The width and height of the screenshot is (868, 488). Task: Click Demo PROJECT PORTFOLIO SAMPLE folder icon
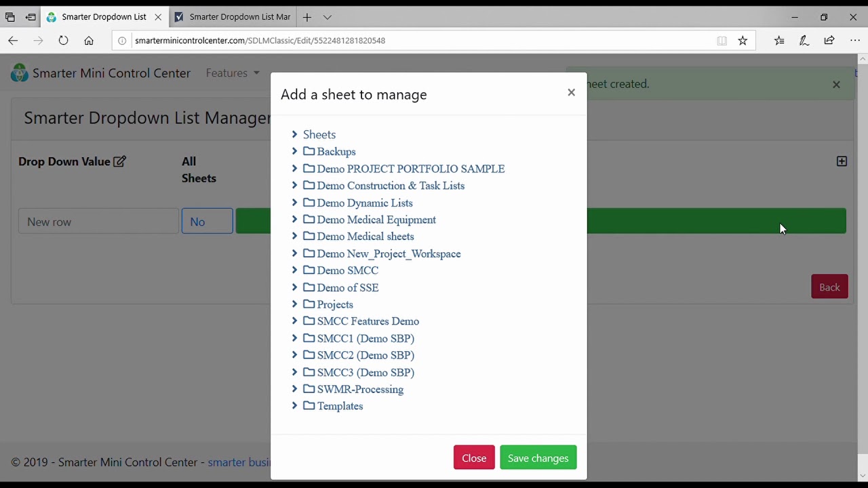309,168
